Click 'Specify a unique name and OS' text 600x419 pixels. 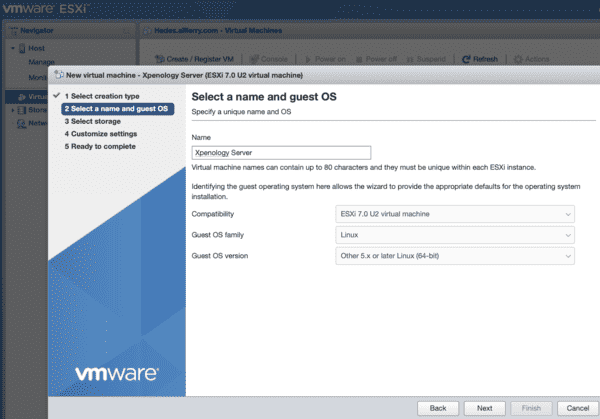click(241, 112)
